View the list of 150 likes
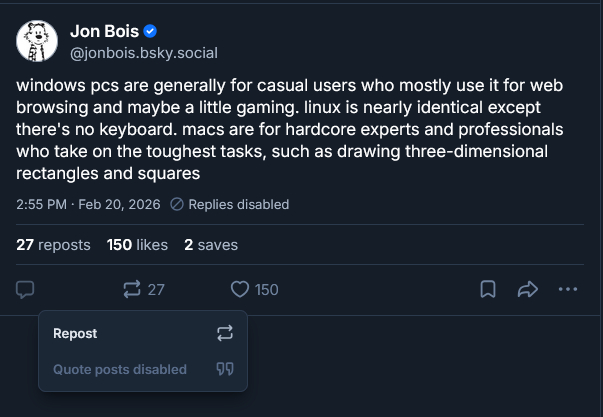The height and width of the screenshot is (417, 603). 137,244
